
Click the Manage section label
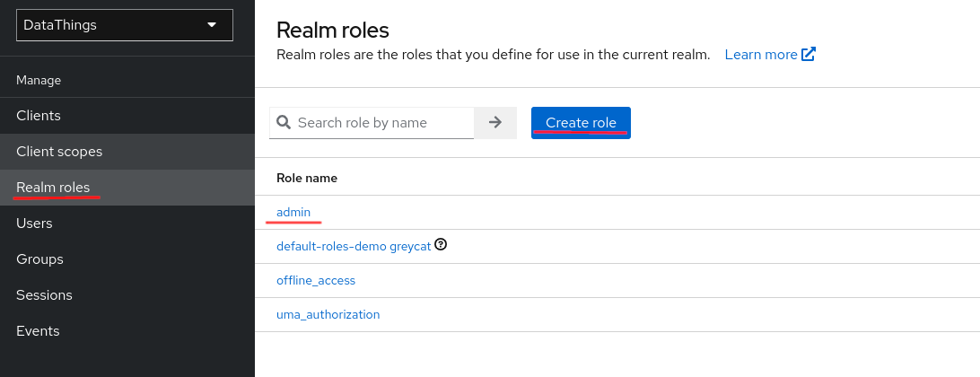[39, 80]
